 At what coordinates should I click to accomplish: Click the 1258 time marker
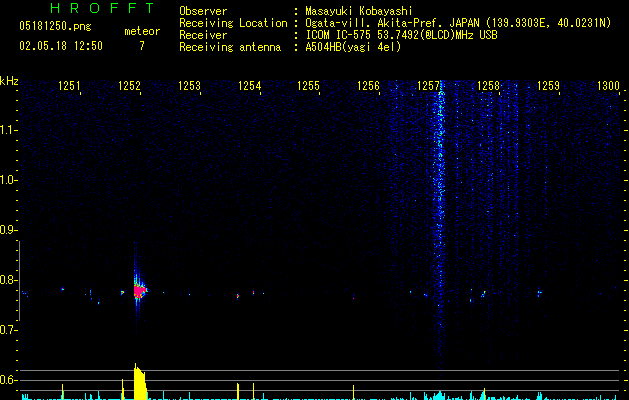pos(488,86)
